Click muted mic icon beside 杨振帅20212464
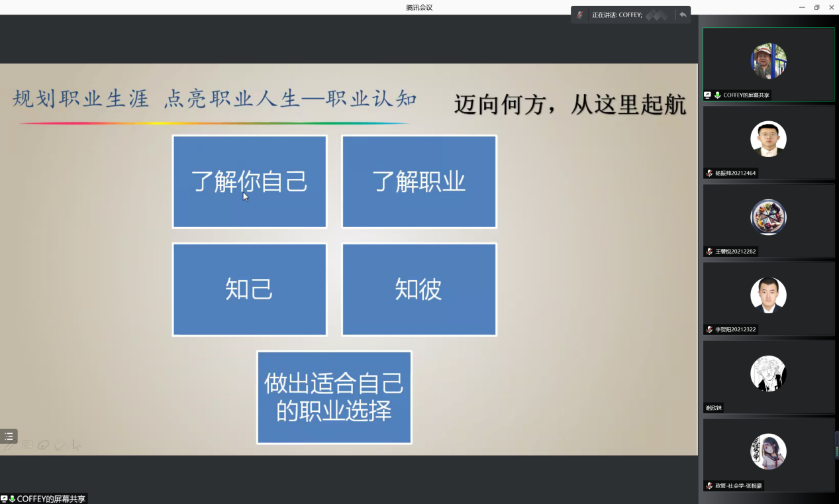Viewport: 839px width, 504px height. coord(709,174)
